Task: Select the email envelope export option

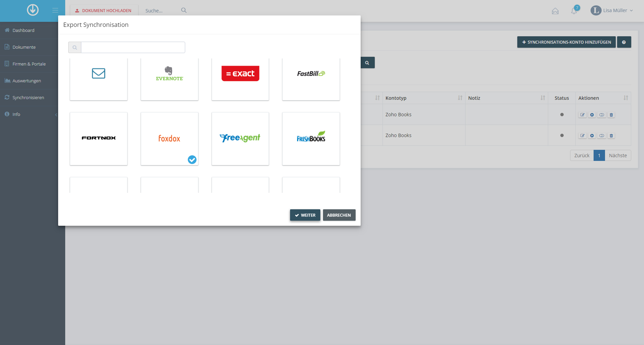Action: coord(98,79)
